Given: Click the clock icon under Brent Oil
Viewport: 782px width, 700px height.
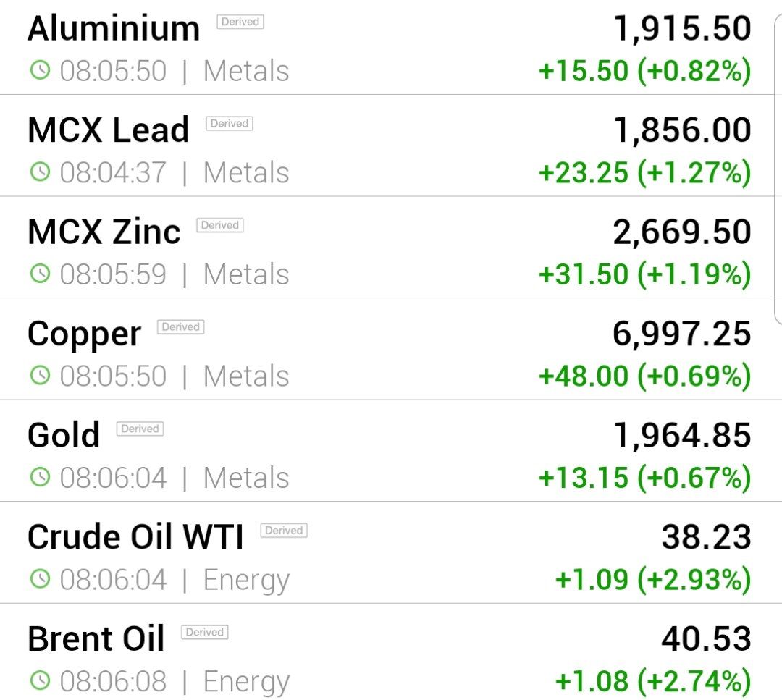Looking at the screenshot, I should tap(40, 680).
